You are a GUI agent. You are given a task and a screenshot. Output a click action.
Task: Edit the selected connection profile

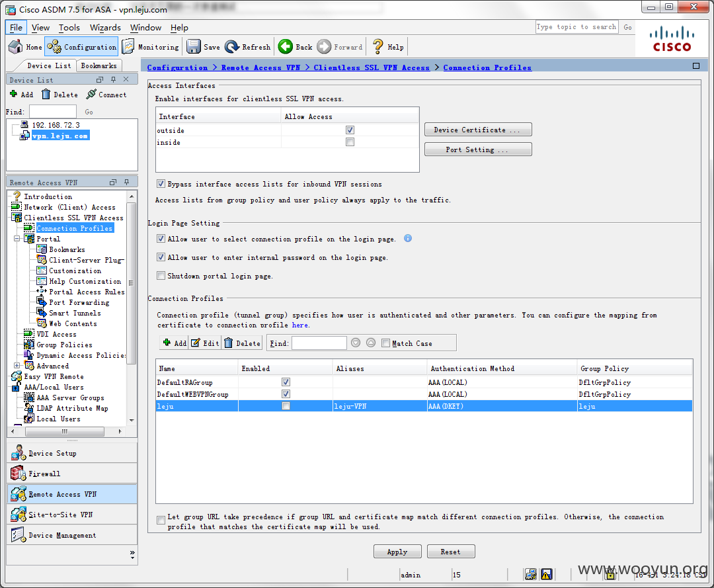[x=206, y=343]
